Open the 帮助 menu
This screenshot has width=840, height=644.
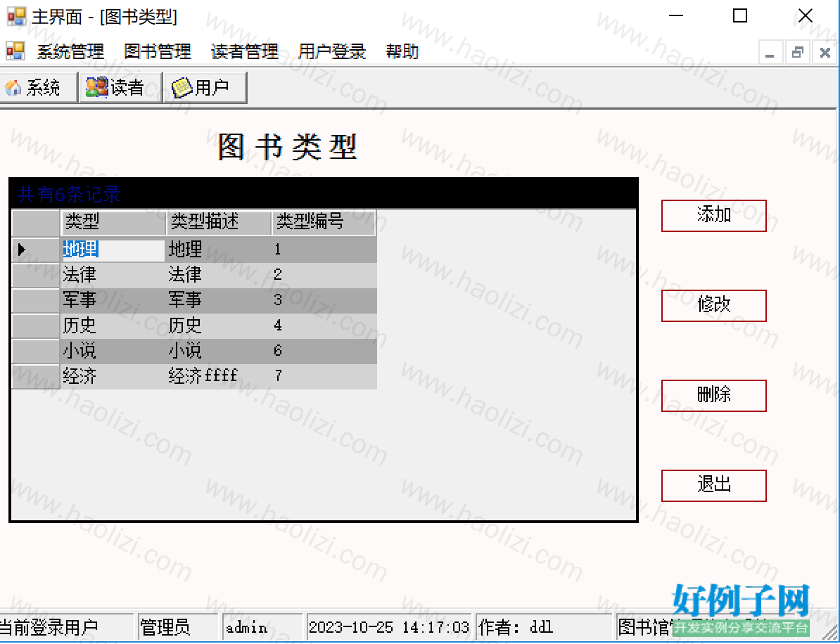[x=402, y=51]
